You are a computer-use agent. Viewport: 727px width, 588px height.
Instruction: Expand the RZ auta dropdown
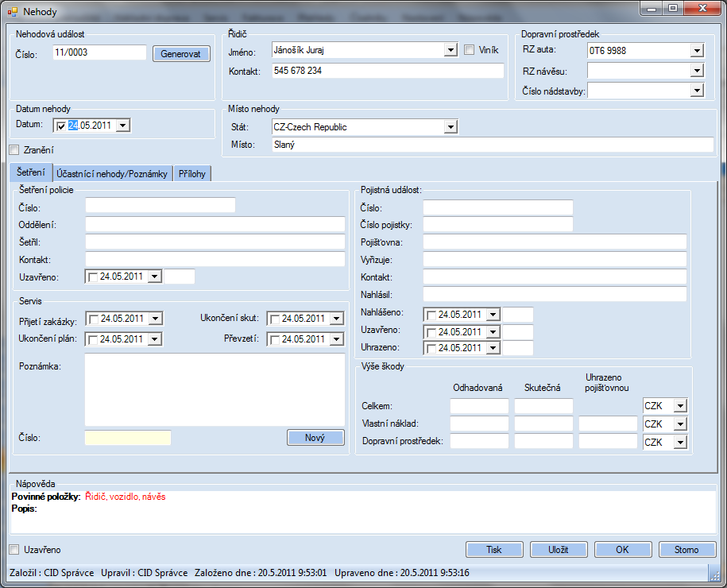[697, 51]
